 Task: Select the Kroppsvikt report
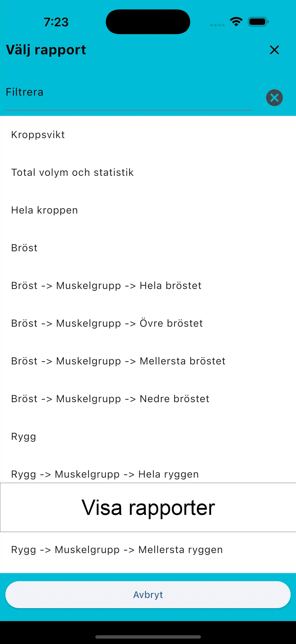[38, 135]
